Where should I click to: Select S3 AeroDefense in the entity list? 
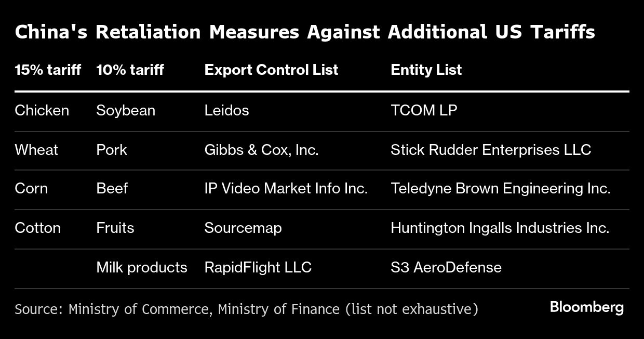[446, 267]
